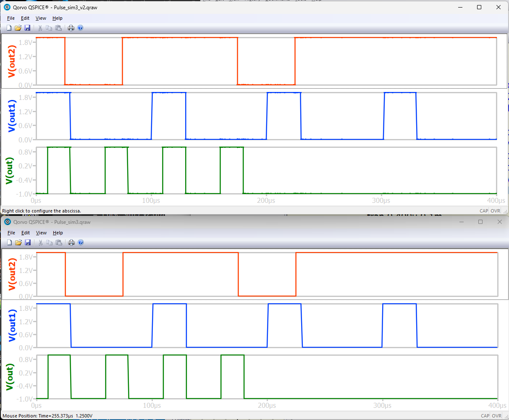
Task: Select the orange V(out2) trace label
Action: pyautogui.click(x=10, y=61)
